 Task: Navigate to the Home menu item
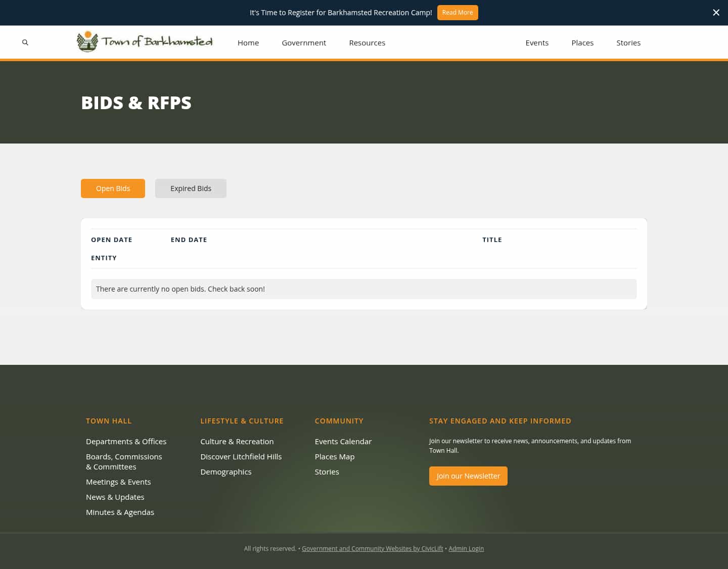pyautogui.click(x=248, y=42)
